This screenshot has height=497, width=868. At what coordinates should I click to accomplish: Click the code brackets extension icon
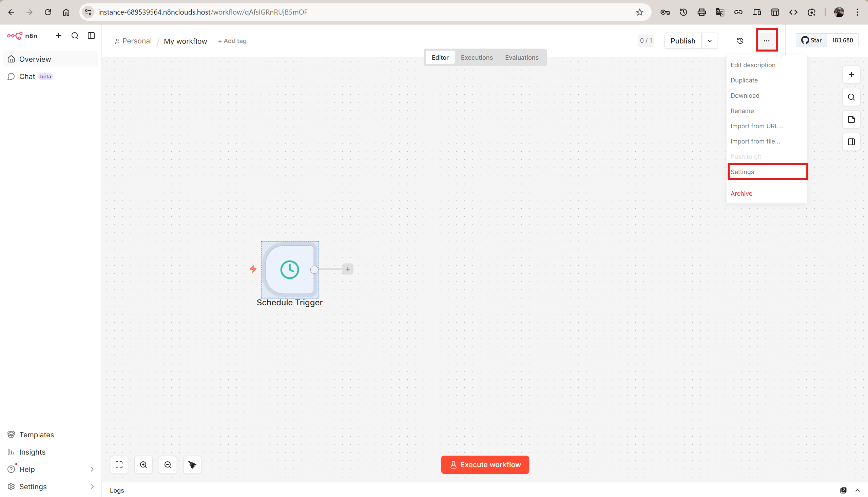point(793,12)
